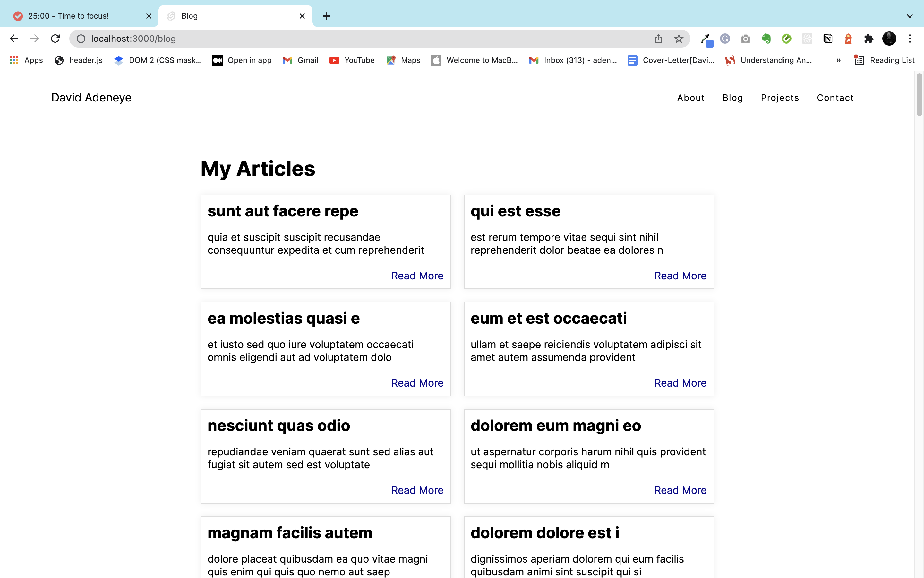
Task: Read More on dolorem eum magni eo
Action: (680, 490)
